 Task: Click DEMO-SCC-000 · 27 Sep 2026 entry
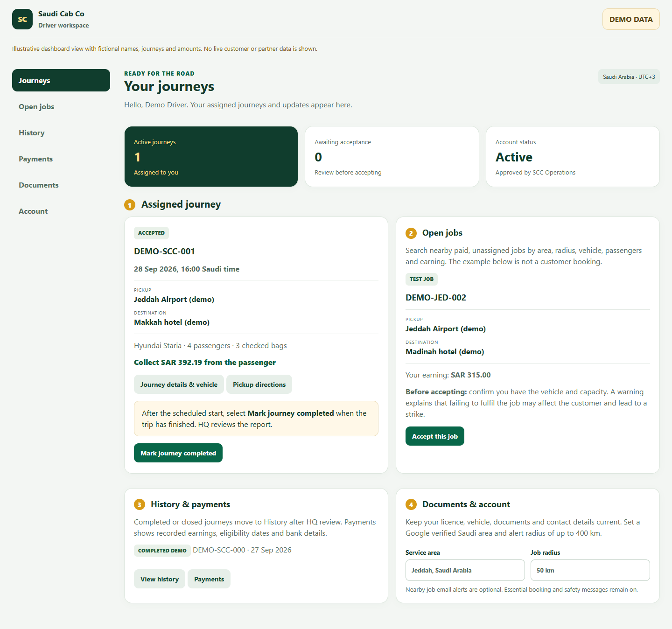(242, 550)
